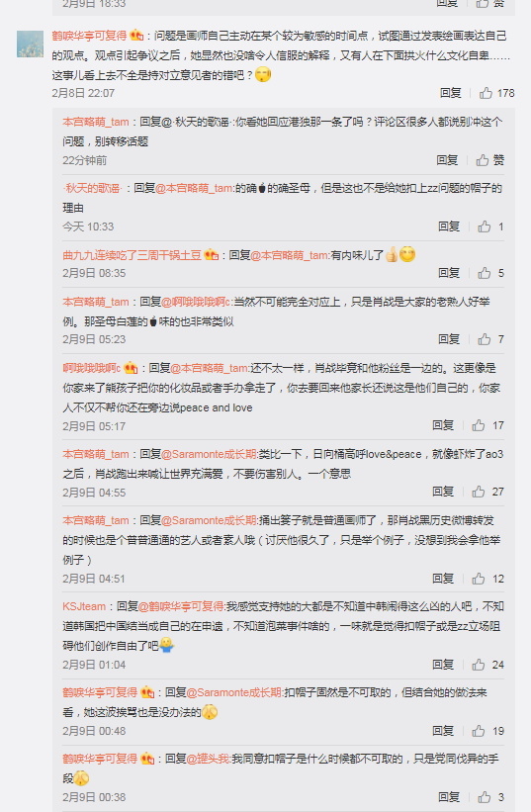Like the 2月9日 05:23 reply with 7 likes
The height and width of the screenshot is (812, 531).
[490, 339]
